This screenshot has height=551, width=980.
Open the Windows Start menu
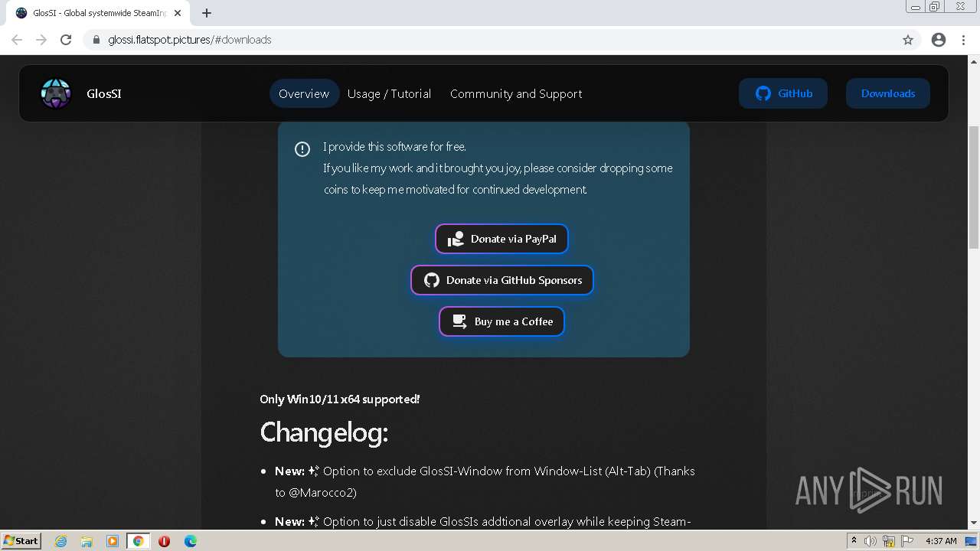point(21,540)
